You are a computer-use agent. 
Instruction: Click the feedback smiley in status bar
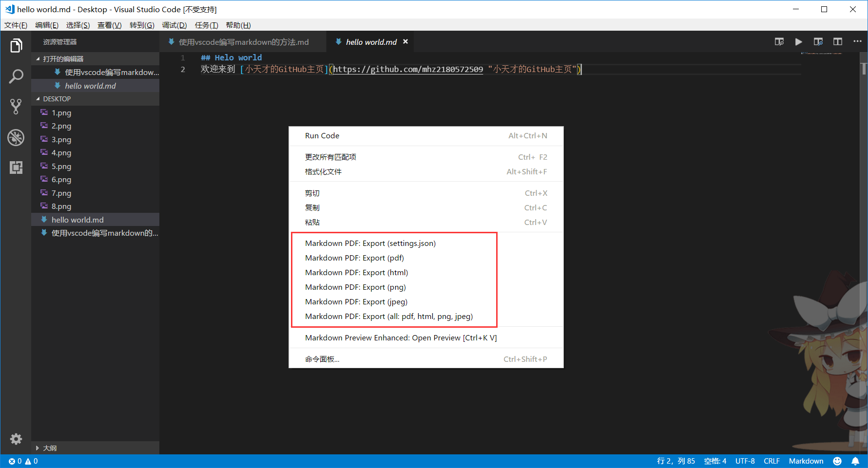click(837, 461)
